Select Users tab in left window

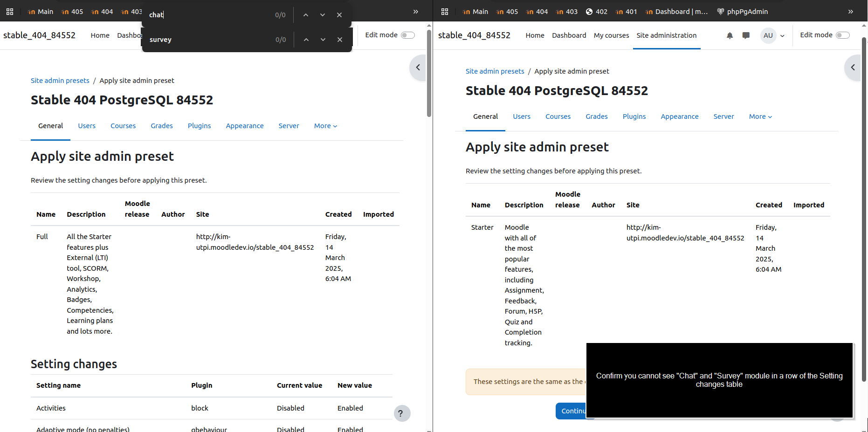point(87,126)
